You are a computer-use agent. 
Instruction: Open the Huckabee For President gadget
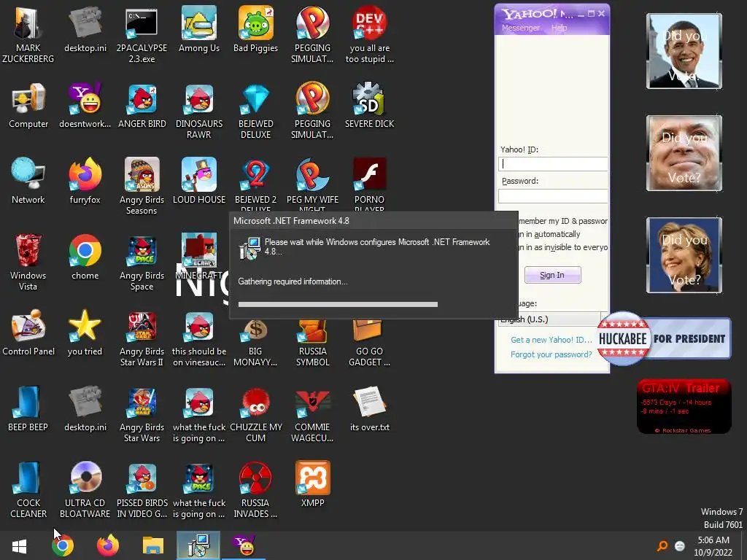point(664,338)
